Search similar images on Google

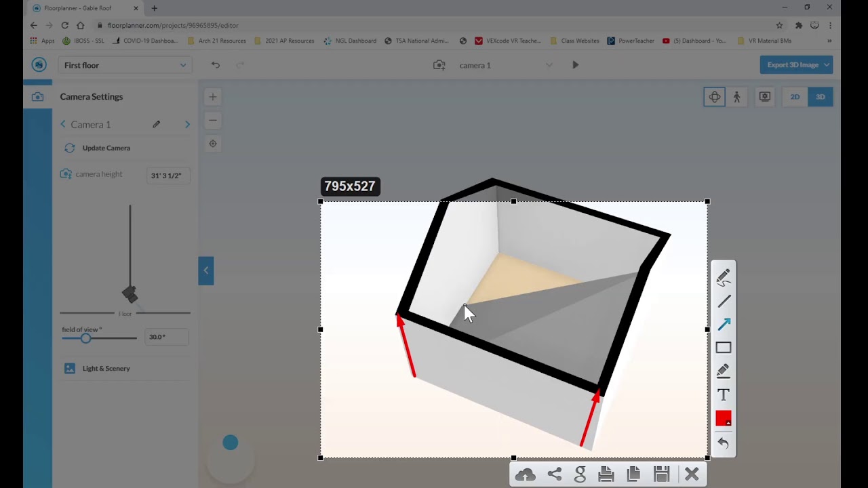pyautogui.click(x=580, y=474)
